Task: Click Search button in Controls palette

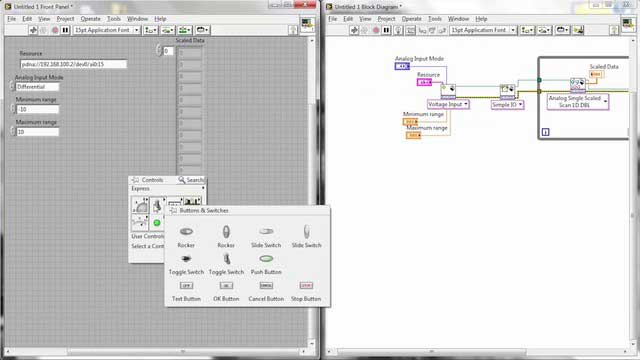Action: point(191,180)
